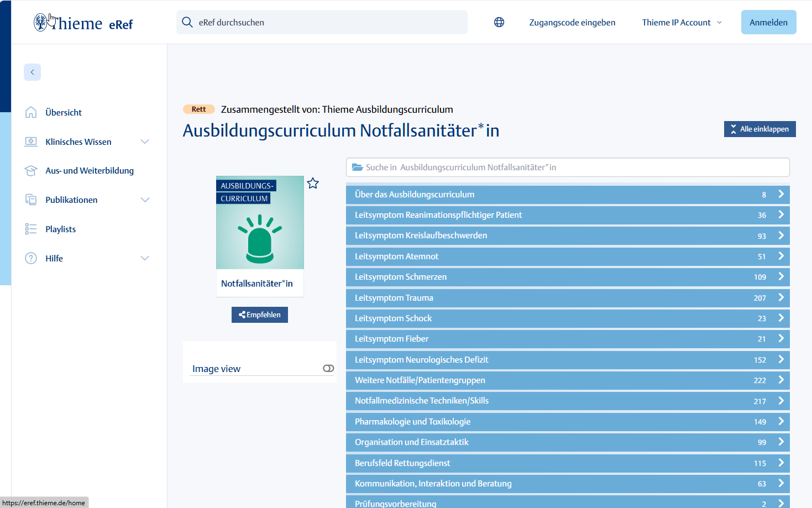Click the Anmelden button
The width and height of the screenshot is (812, 508).
click(768, 22)
